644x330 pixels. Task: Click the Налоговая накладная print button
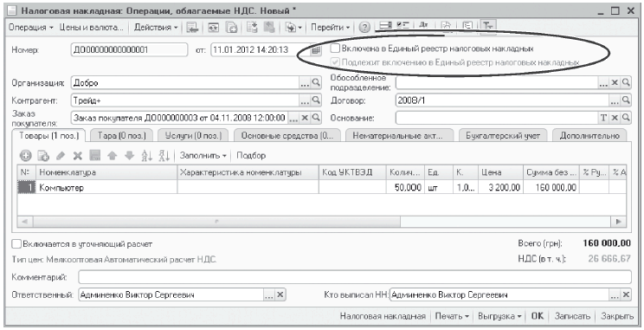pos(383,316)
